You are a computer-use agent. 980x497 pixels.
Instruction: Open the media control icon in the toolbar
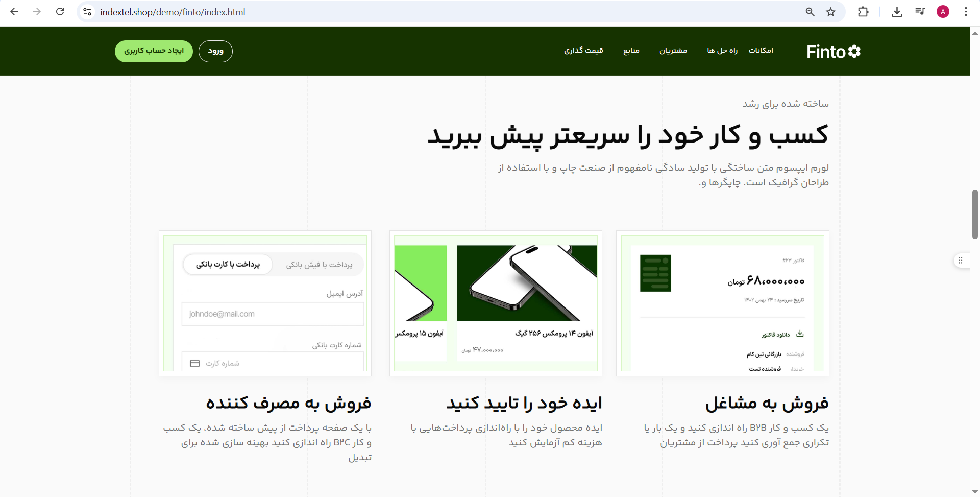[x=920, y=12]
